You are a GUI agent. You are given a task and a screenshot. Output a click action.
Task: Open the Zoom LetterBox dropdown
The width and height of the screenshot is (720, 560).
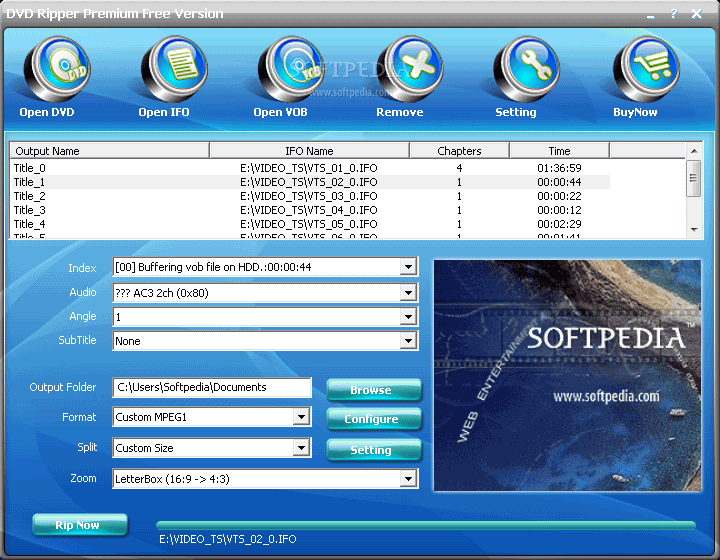(408, 479)
